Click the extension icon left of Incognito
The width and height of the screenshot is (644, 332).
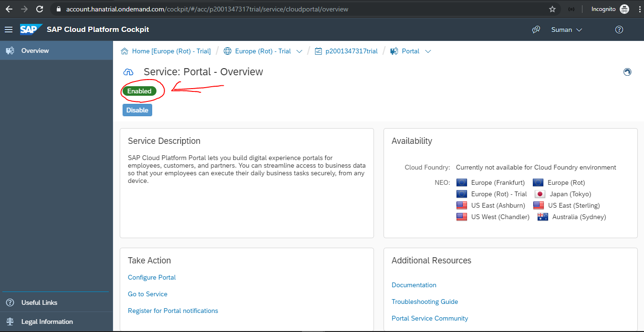click(571, 9)
